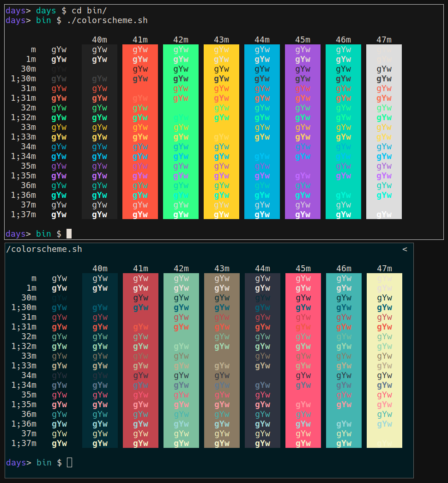This screenshot has height=483, width=448.
Task: Select the 46m column header in top terminal
Action: coord(343,40)
